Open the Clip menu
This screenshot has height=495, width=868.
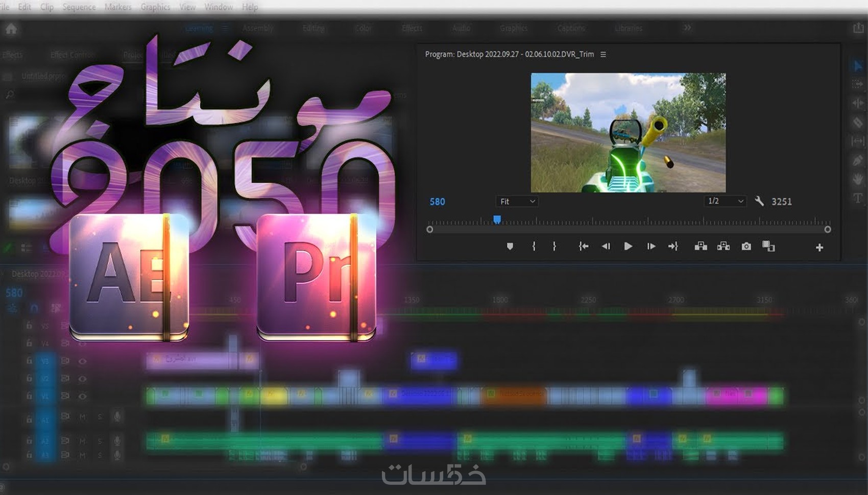coord(46,7)
